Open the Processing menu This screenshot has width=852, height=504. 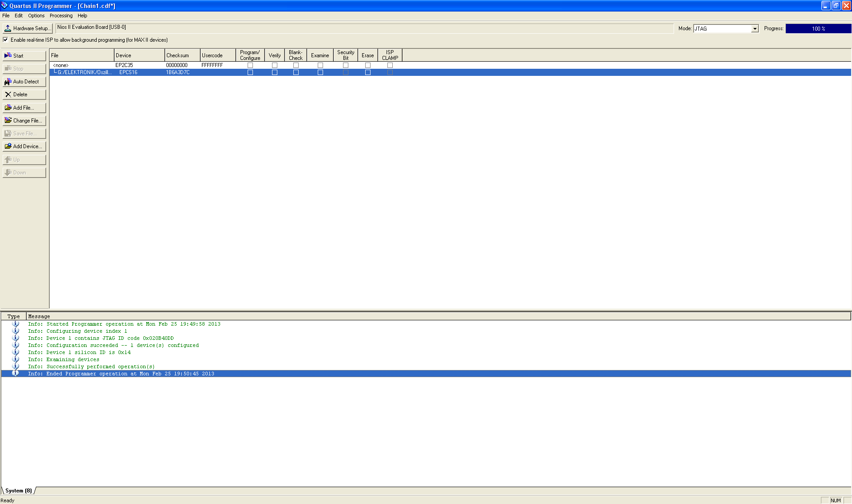click(61, 16)
